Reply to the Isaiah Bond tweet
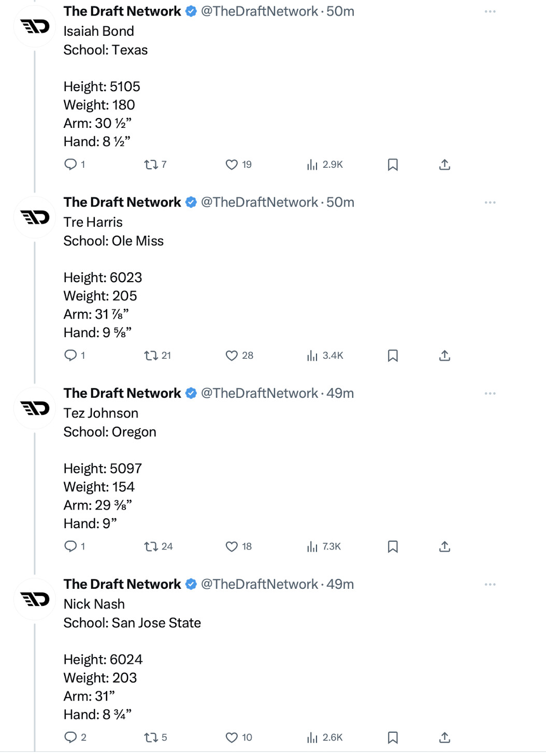 point(70,165)
